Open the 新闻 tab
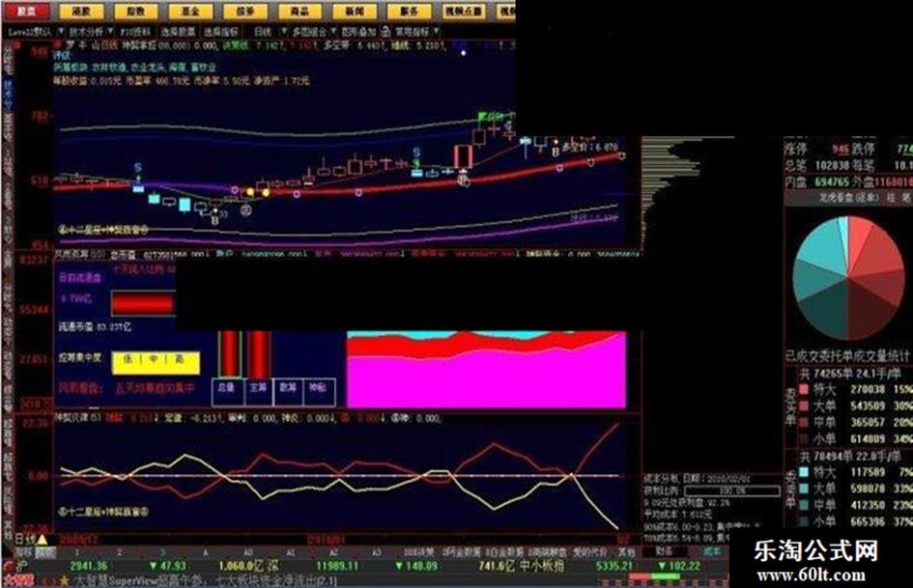The width and height of the screenshot is (913, 588). point(355,11)
